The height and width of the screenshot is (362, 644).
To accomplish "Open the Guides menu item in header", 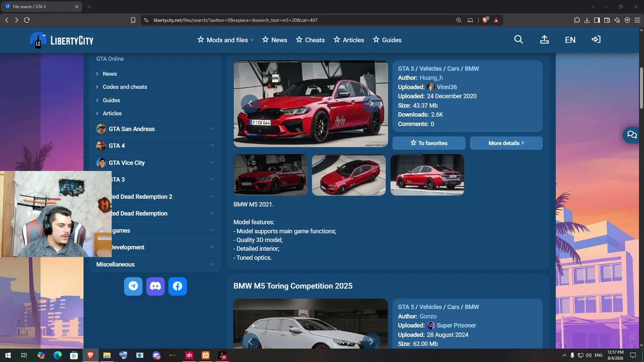I will (387, 40).
